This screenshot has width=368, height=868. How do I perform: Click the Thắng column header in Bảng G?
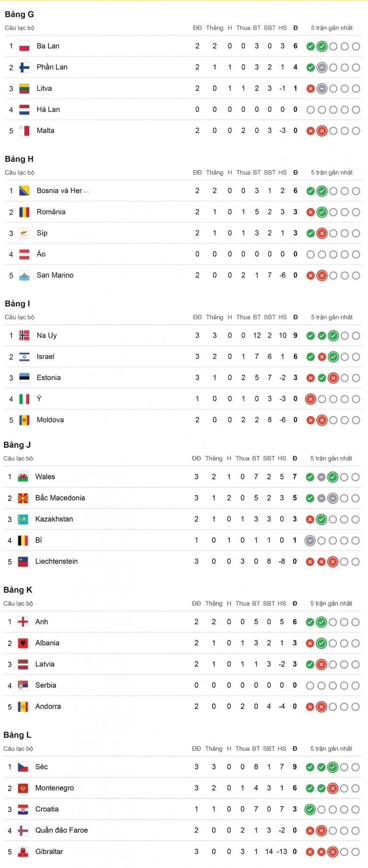(214, 28)
